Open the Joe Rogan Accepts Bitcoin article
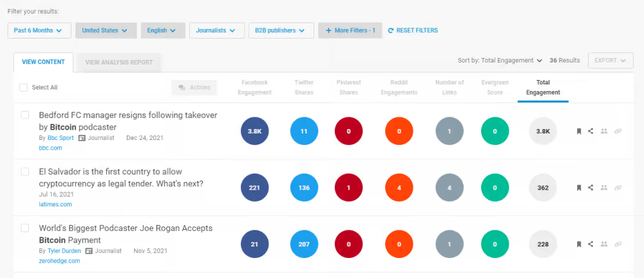644x278 pixels. (x=126, y=234)
